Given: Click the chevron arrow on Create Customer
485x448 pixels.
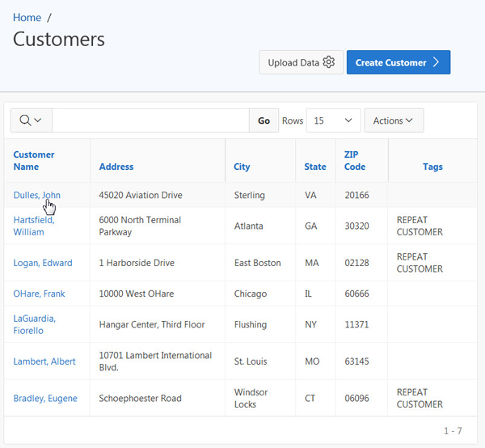Looking at the screenshot, I should point(436,62).
